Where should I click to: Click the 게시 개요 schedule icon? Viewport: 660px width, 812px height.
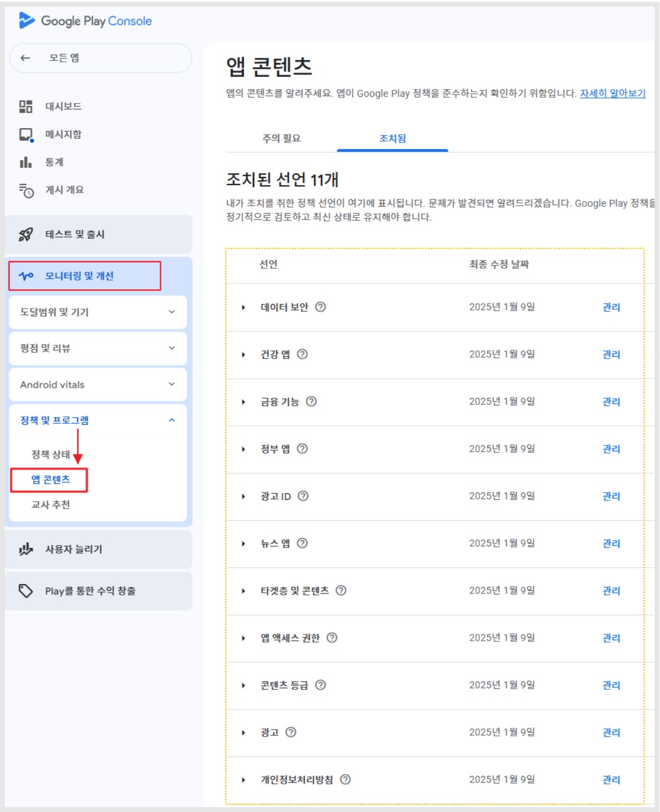coord(26,190)
